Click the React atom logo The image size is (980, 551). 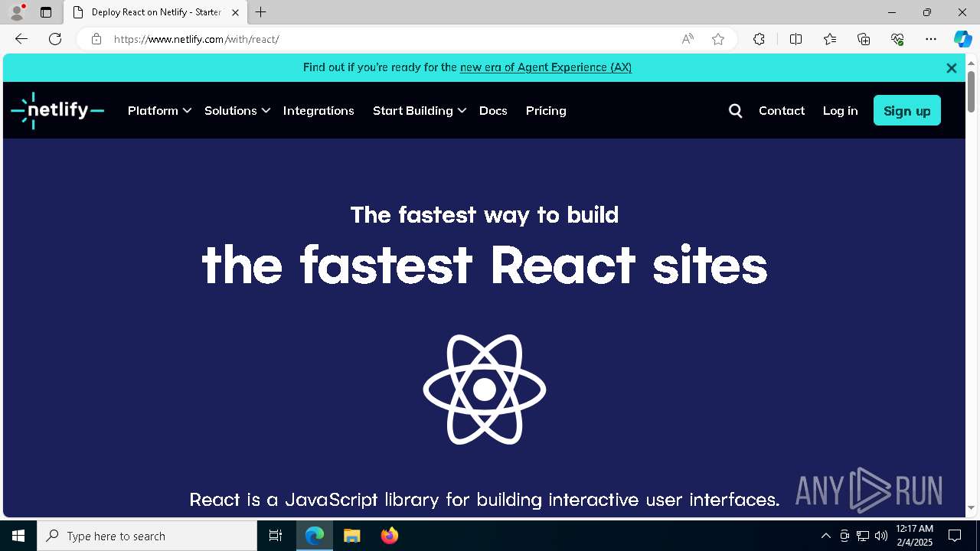pyautogui.click(x=485, y=390)
